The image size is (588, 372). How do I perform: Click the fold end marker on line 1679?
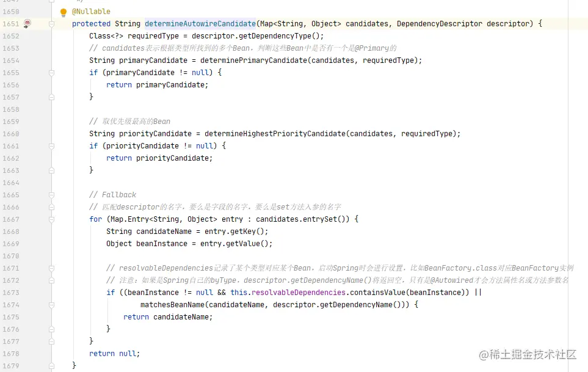pyautogui.click(x=51, y=365)
